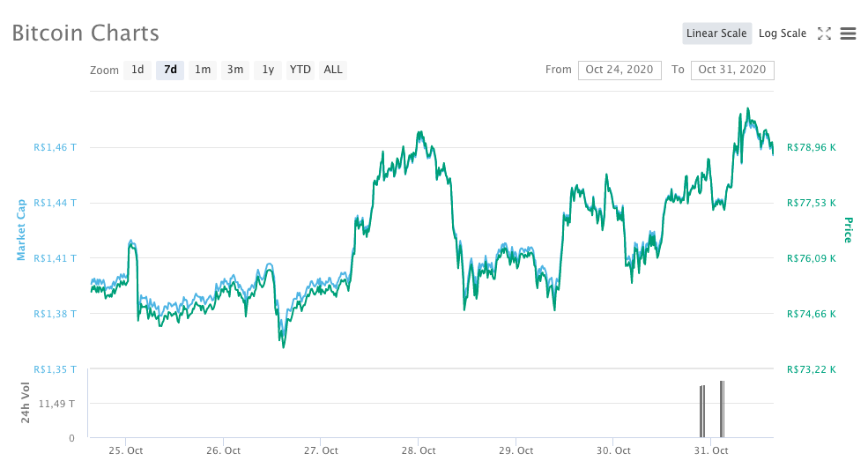The height and width of the screenshot is (476, 868).
Task: Click the 25. Oct date label
Action: 126,450
